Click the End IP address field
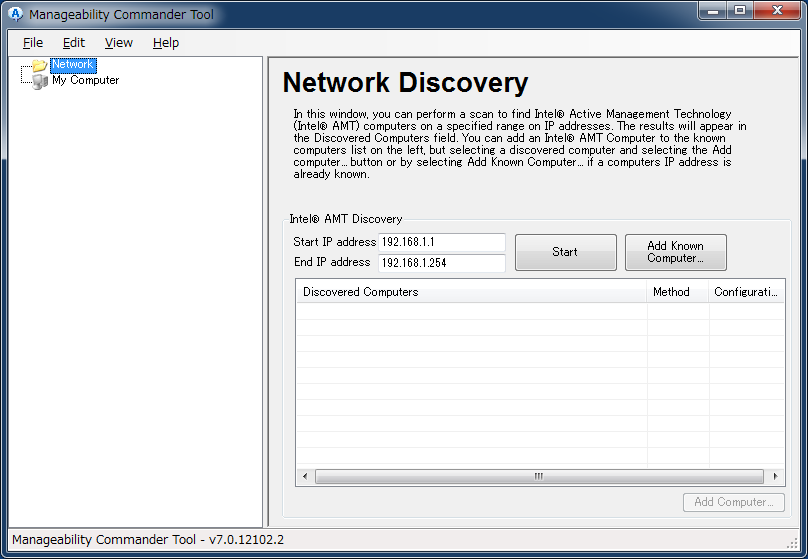 pos(442,263)
